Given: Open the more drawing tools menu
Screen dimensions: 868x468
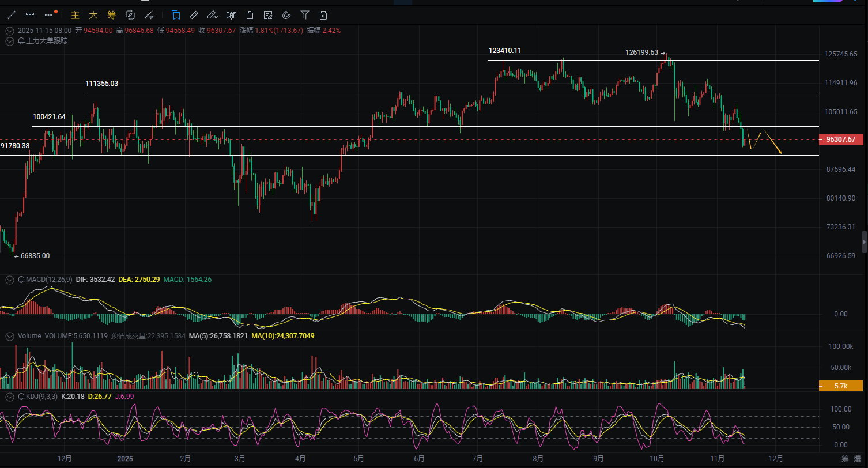Looking at the screenshot, I should [50, 15].
